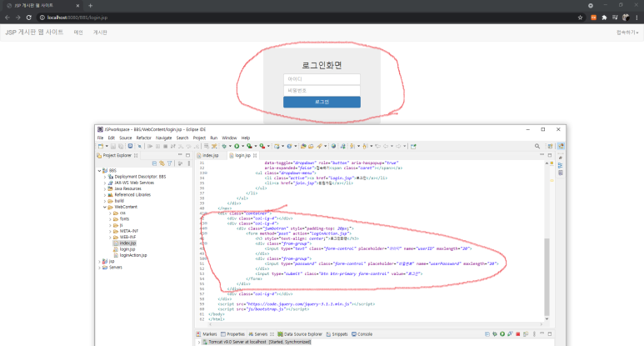The image size is (644, 346).
Task: Click the 메인 link in navbar
Action: point(78,33)
